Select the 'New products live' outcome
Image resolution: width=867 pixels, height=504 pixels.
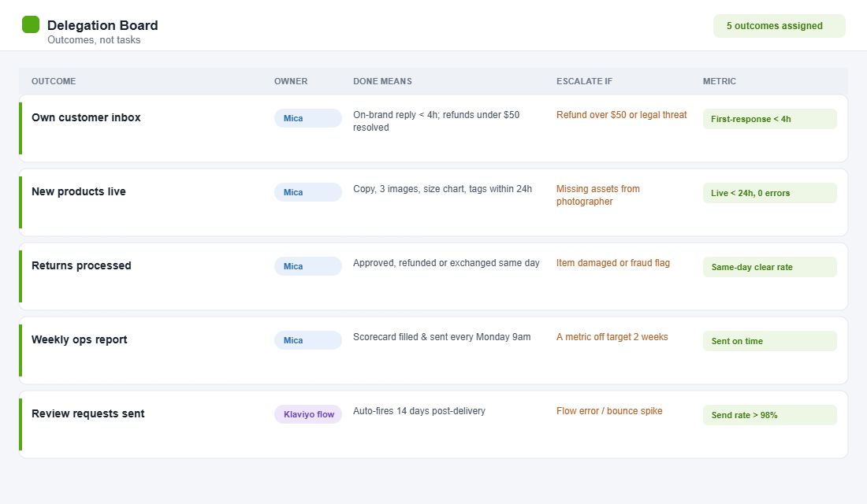point(79,192)
